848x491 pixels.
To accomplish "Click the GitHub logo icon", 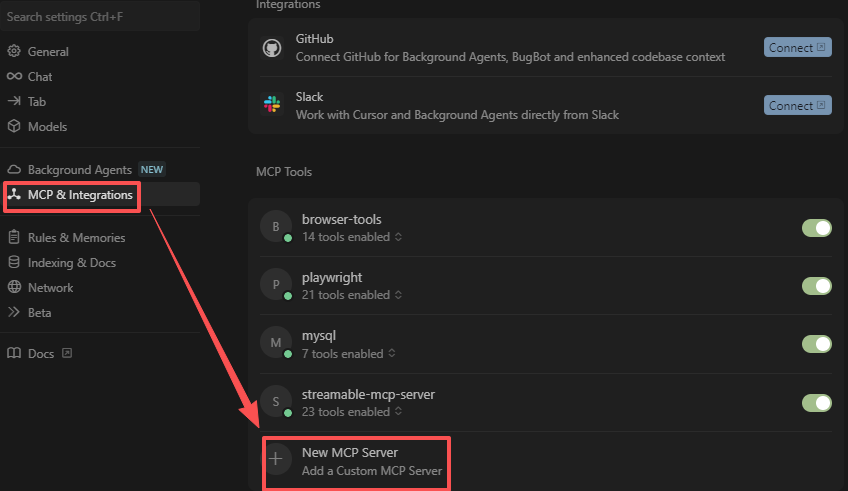I will (272, 48).
